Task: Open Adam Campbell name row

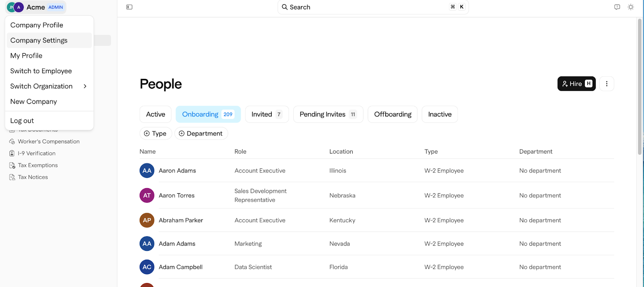Action: click(181, 267)
